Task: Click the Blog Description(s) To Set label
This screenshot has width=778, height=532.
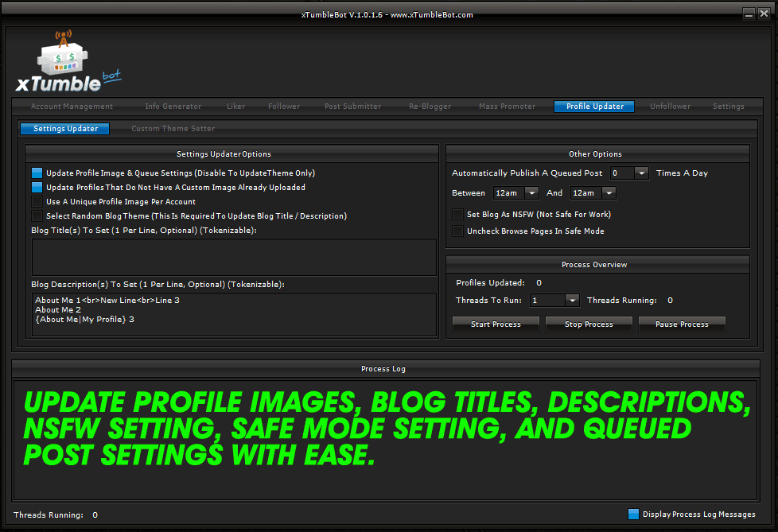Action: point(158,284)
